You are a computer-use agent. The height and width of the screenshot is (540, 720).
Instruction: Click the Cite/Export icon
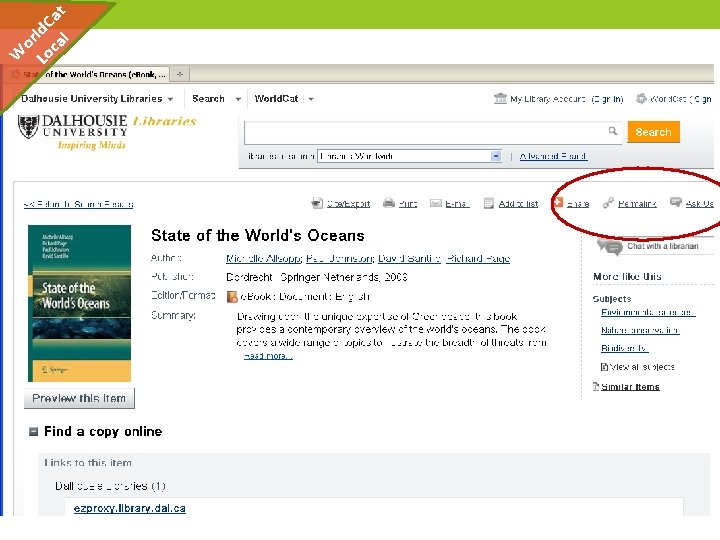click(317, 203)
